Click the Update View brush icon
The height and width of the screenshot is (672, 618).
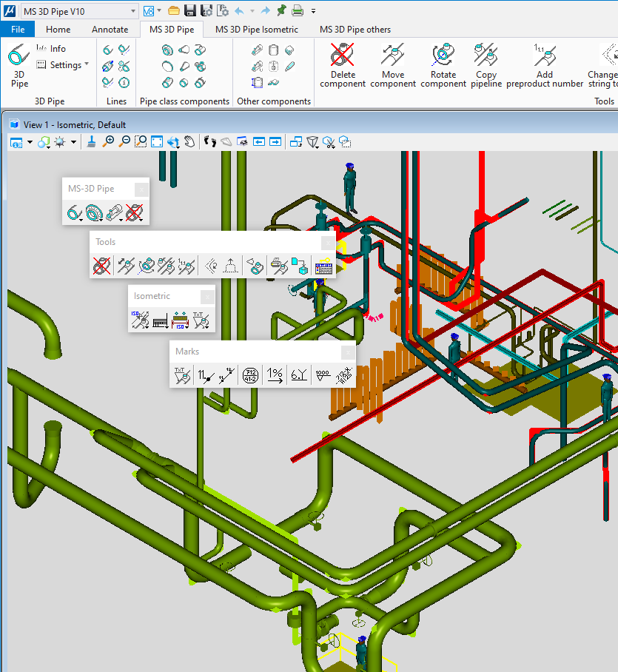[91, 142]
